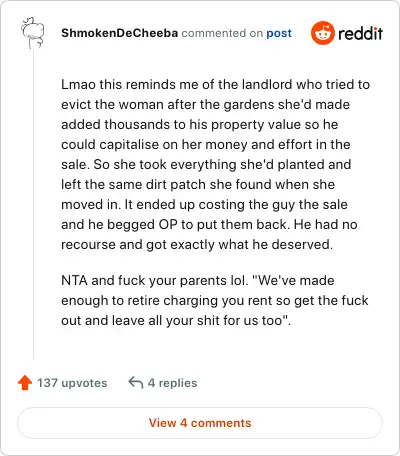Click the Snoo avatar of the commenter

click(33, 33)
